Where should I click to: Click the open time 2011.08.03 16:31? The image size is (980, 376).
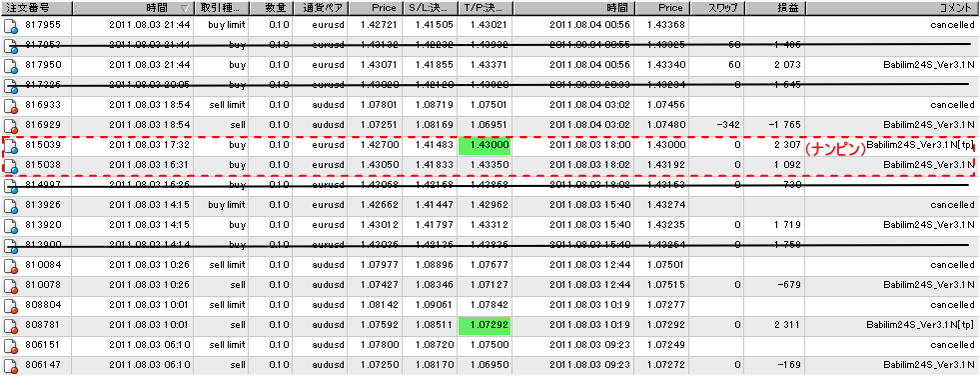click(x=150, y=165)
